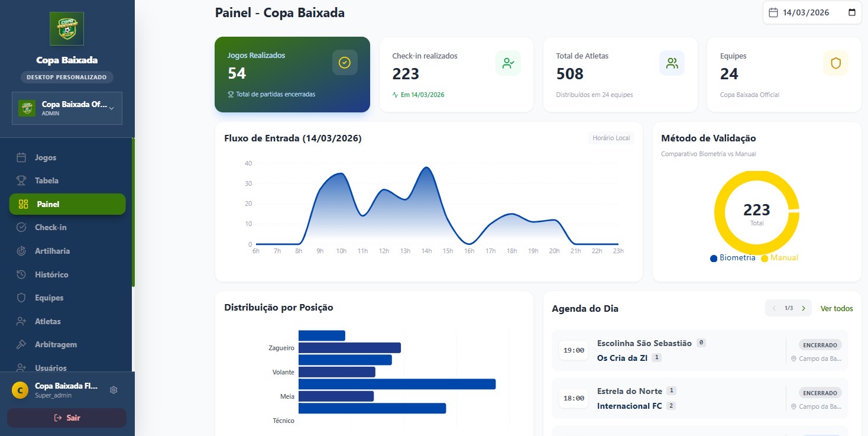The image size is (868, 436).
Task: Click the Sair logout button
Action: pos(67,418)
